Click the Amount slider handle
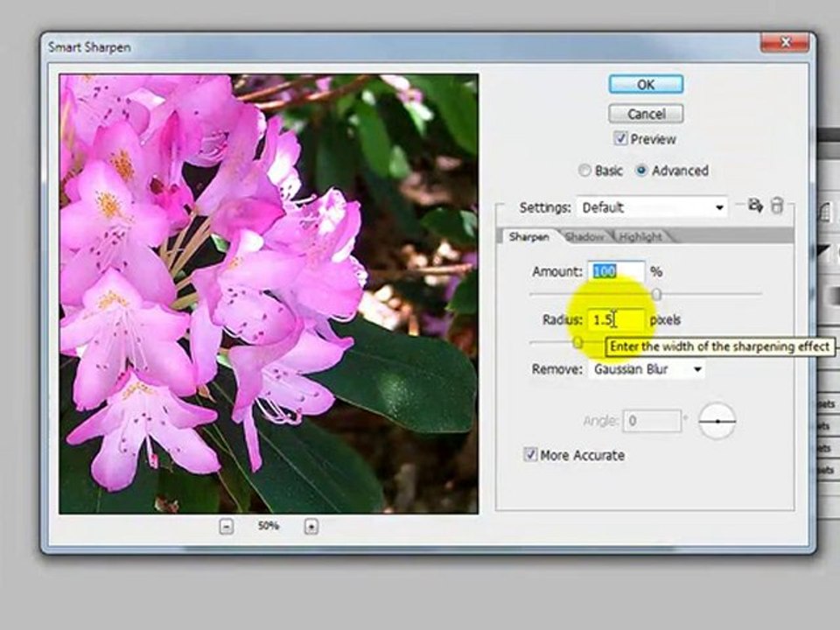Image resolution: width=840 pixels, height=630 pixels. click(x=656, y=294)
